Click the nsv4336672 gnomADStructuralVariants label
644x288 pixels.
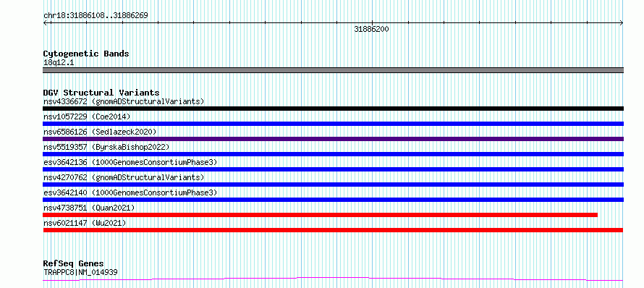[124, 101]
